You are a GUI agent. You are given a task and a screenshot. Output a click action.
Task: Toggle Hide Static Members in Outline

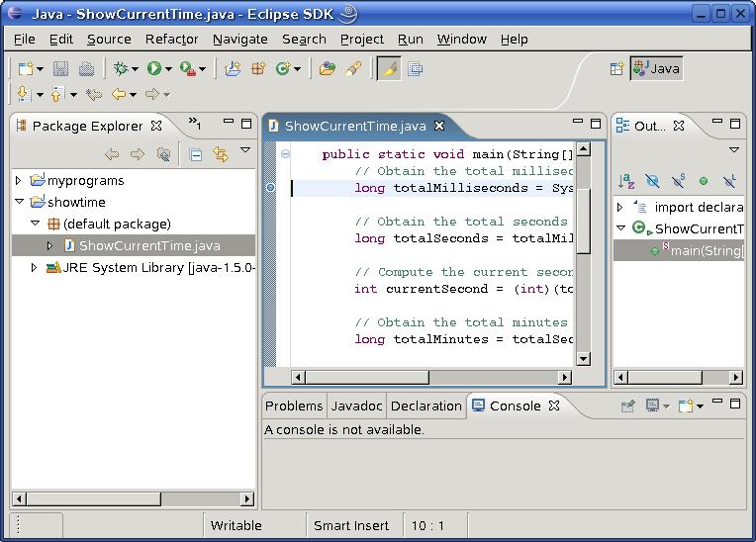tap(678, 181)
